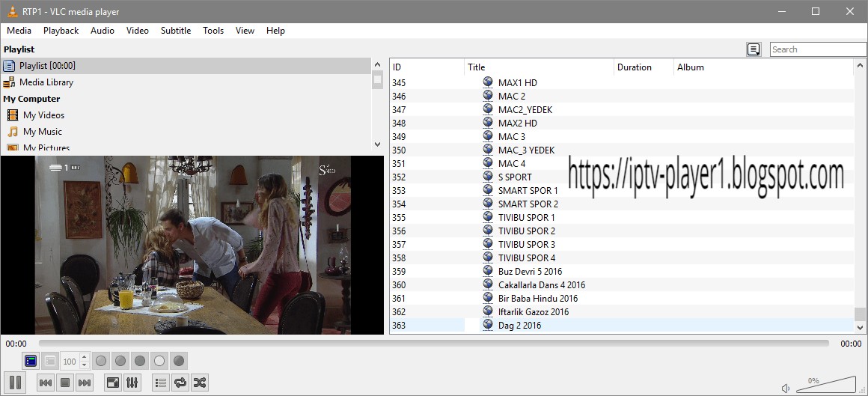Click globe icon of MAC 2
The width and height of the screenshot is (868, 396).
488,95
